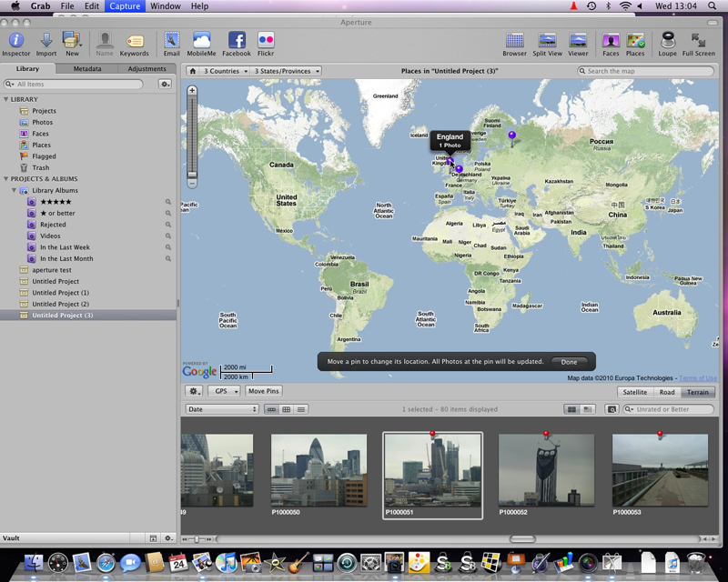The width and height of the screenshot is (728, 582).
Task: Click the map zoom slider handle
Action: pos(192,174)
